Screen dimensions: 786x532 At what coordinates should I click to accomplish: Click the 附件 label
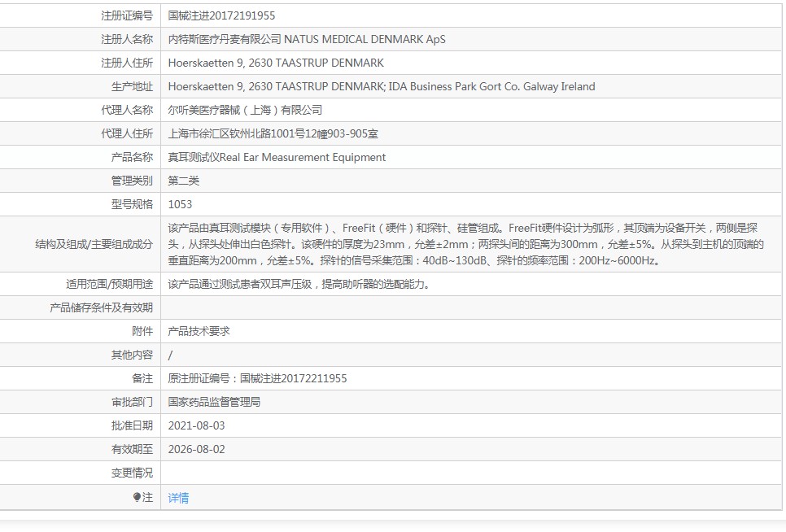(x=142, y=331)
